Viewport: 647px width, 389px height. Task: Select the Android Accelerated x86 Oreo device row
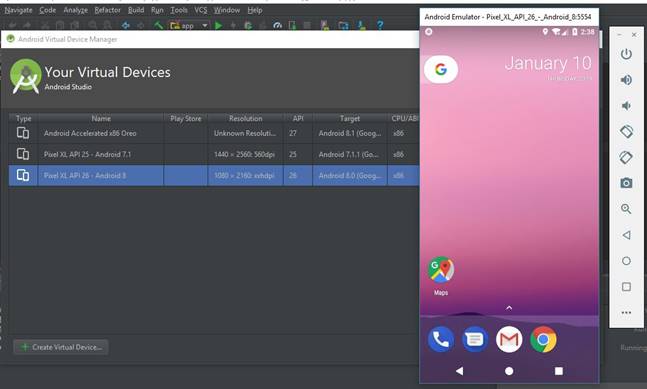[214, 133]
